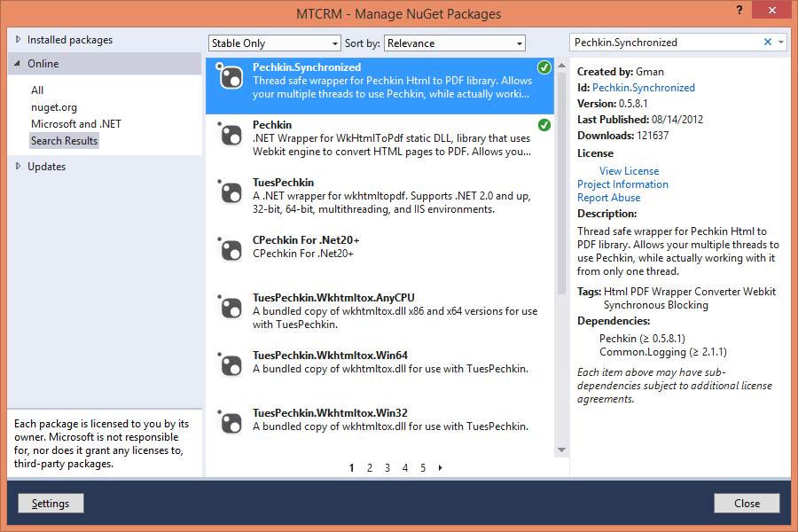Expand the Updates section

[x=19, y=166]
